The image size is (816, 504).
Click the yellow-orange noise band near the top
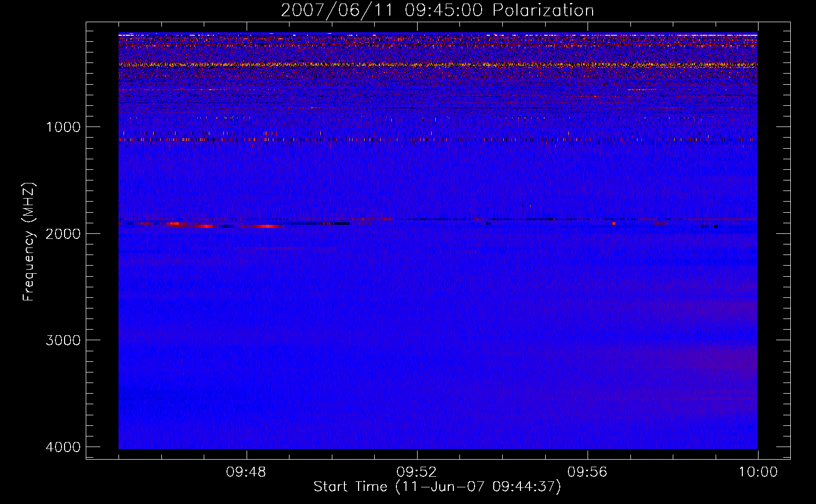(x=438, y=65)
